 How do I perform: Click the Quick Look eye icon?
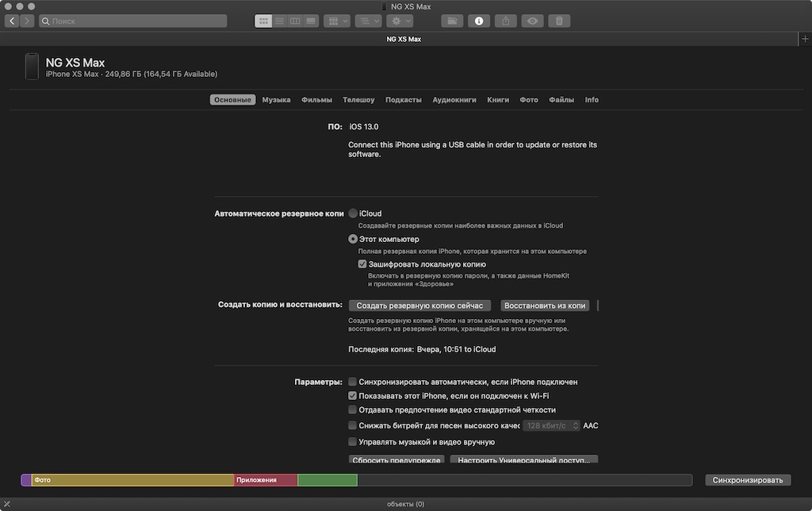point(532,21)
